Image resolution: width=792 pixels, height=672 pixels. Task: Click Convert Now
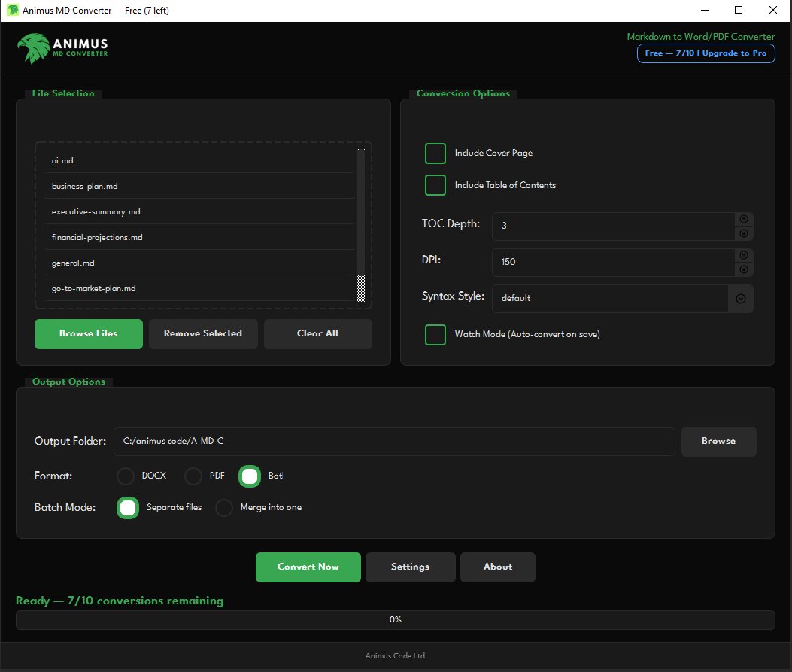click(x=308, y=567)
